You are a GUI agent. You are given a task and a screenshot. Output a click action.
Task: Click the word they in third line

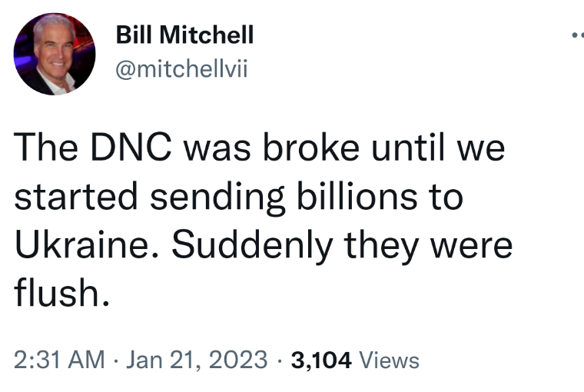tap(381, 247)
